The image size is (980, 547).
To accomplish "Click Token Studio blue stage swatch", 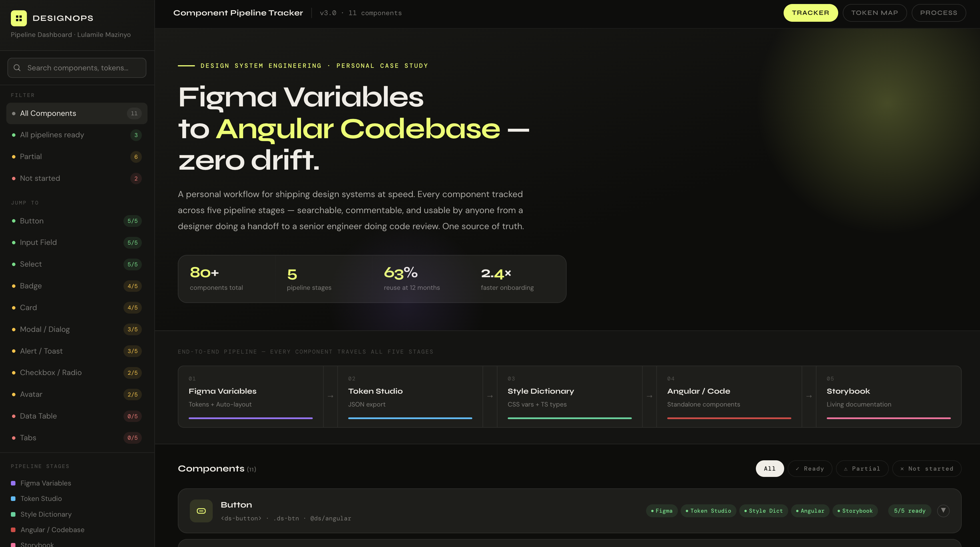I will (x=13, y=499).
